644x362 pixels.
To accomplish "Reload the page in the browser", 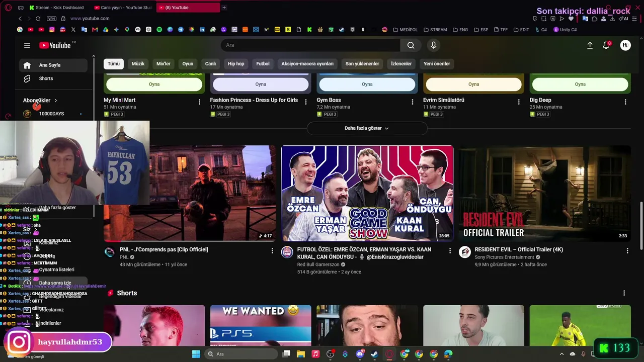I will [38, 19].
